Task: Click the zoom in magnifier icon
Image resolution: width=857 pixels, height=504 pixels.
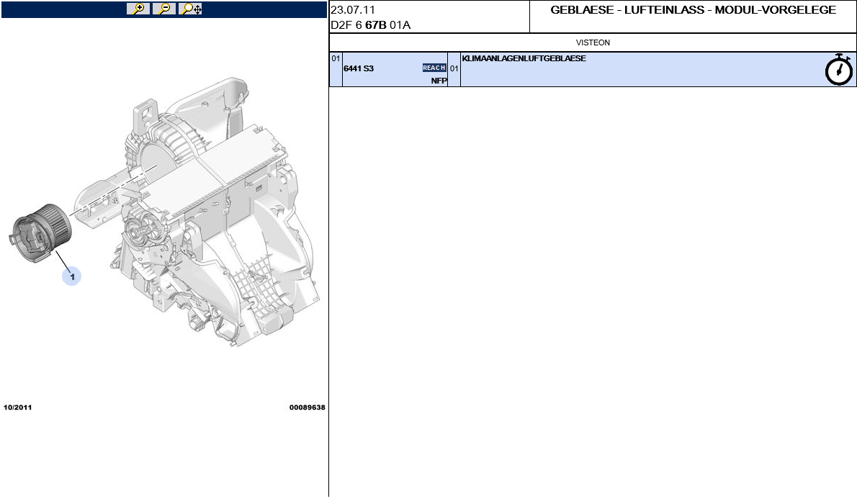Action: 138,9
